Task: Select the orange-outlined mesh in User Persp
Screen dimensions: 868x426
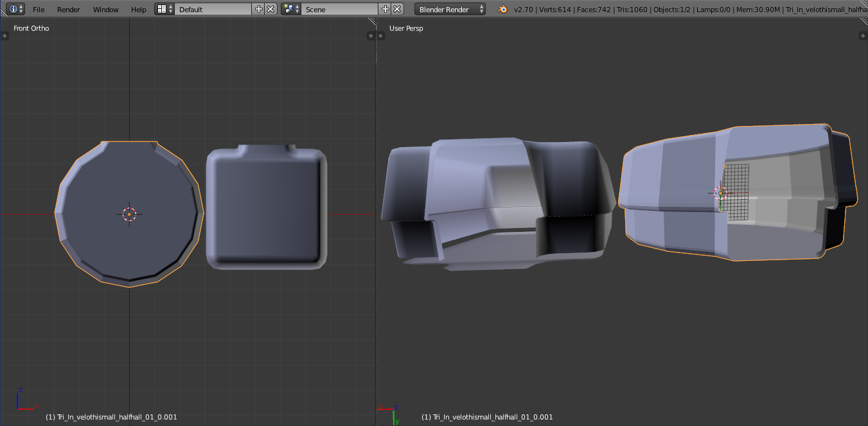Action: (x=738, y=193)
